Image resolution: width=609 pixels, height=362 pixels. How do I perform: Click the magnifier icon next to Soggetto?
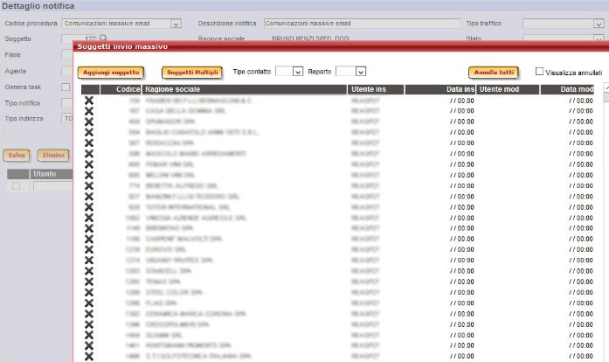click(103, 38)
